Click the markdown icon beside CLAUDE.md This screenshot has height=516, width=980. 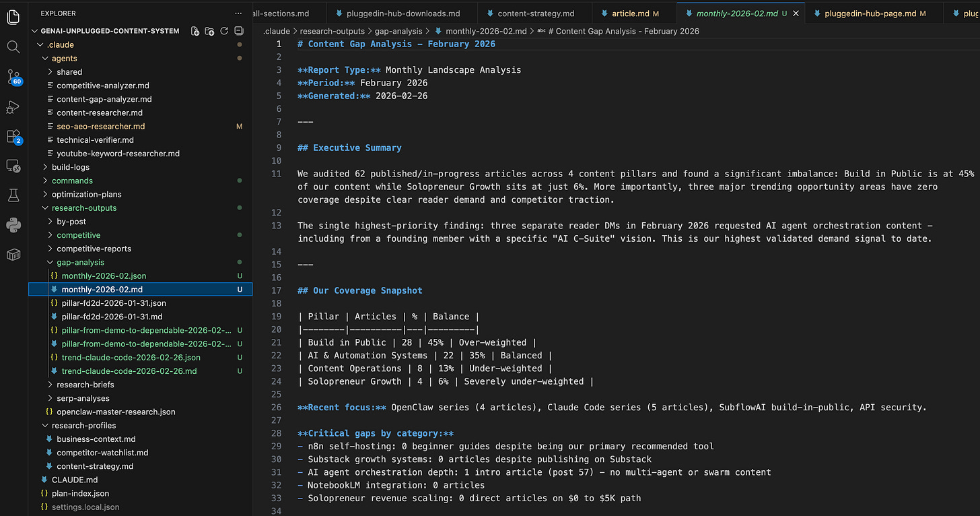pos(45,480)
